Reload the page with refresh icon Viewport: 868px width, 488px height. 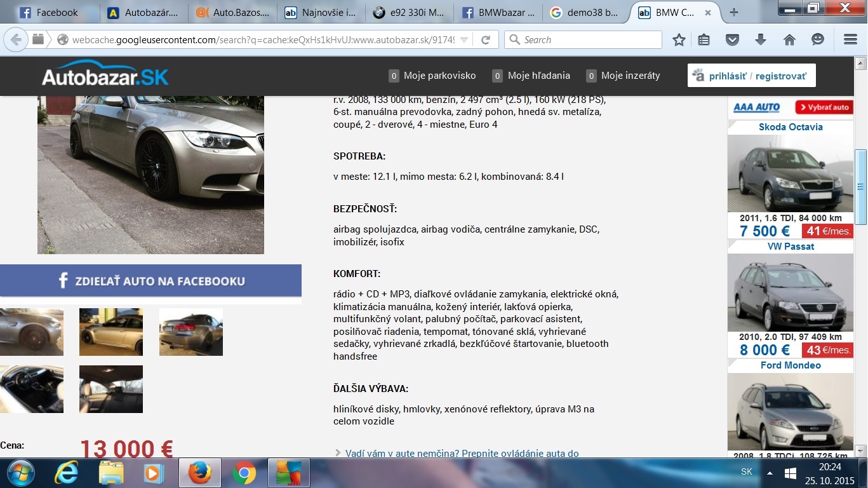486,40
